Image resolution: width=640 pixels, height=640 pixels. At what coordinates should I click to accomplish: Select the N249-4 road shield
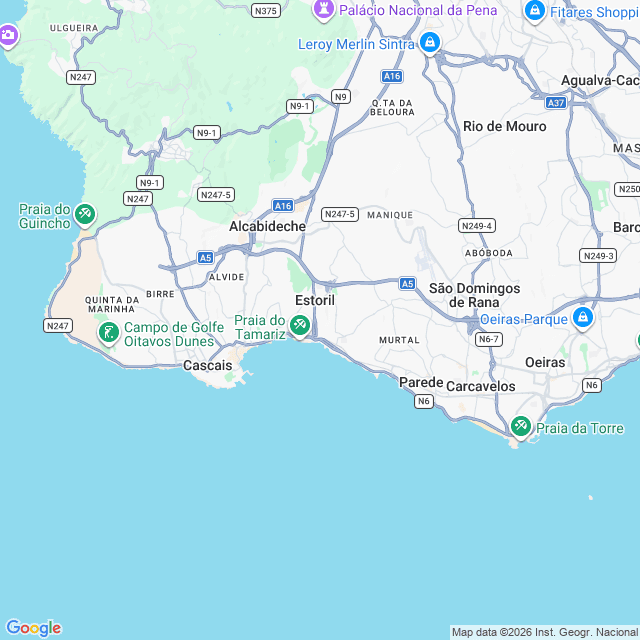click(477, 226)
